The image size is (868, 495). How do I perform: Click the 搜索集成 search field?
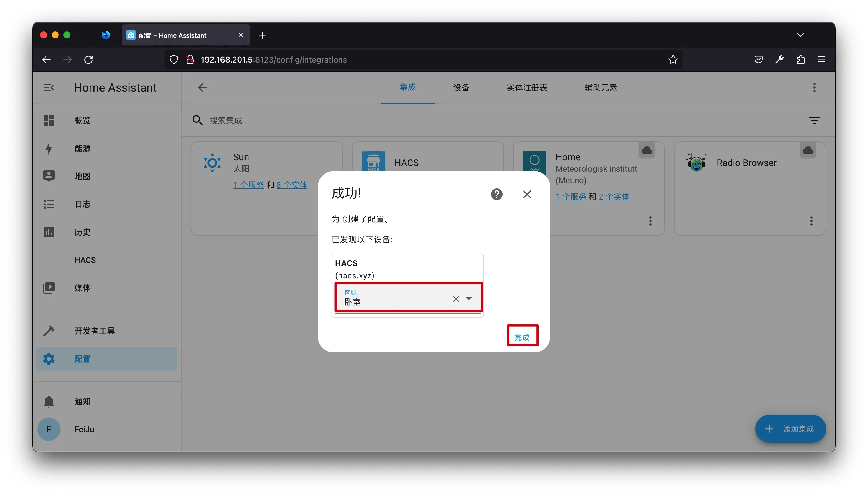pyautogui.click(x=225, y=120)
